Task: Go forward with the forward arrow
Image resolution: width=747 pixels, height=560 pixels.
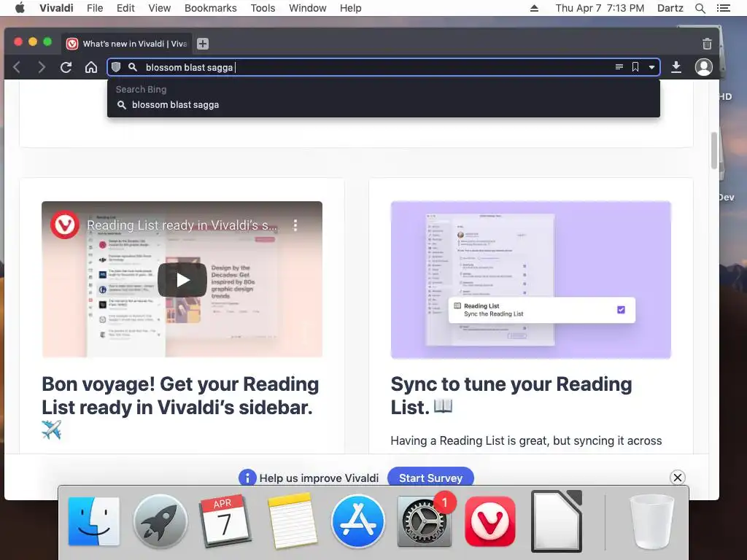Action: [x=42, y=67]
